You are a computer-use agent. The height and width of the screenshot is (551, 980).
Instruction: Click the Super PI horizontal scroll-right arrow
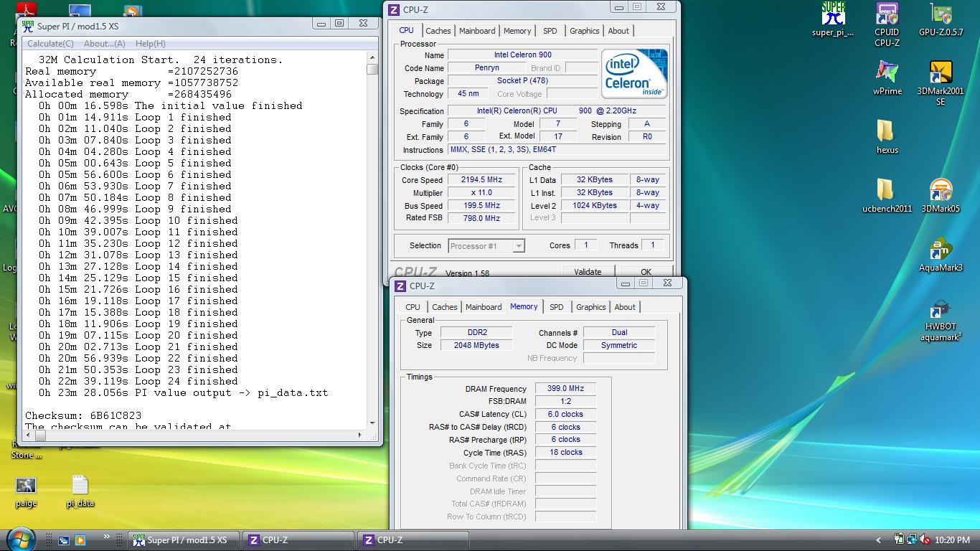point(359,435)
